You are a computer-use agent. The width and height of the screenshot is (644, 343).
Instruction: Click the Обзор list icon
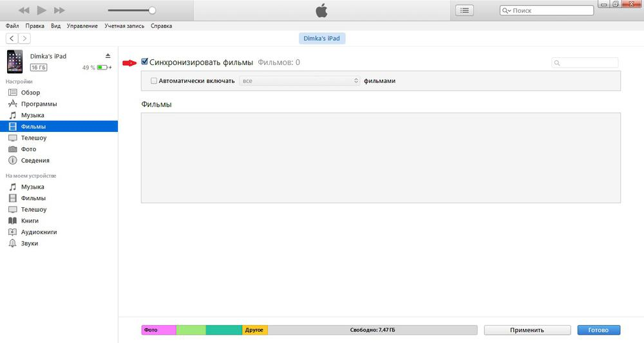13,92
